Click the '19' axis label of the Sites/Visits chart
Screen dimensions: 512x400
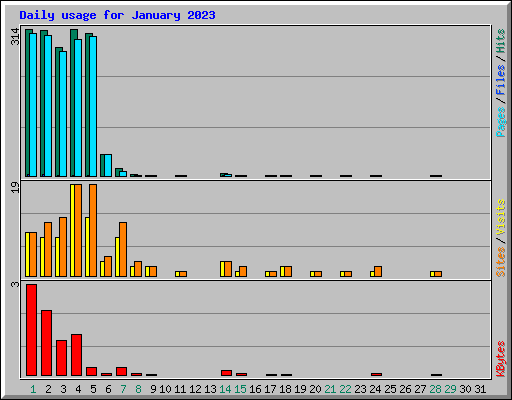(x=15, y=187)
